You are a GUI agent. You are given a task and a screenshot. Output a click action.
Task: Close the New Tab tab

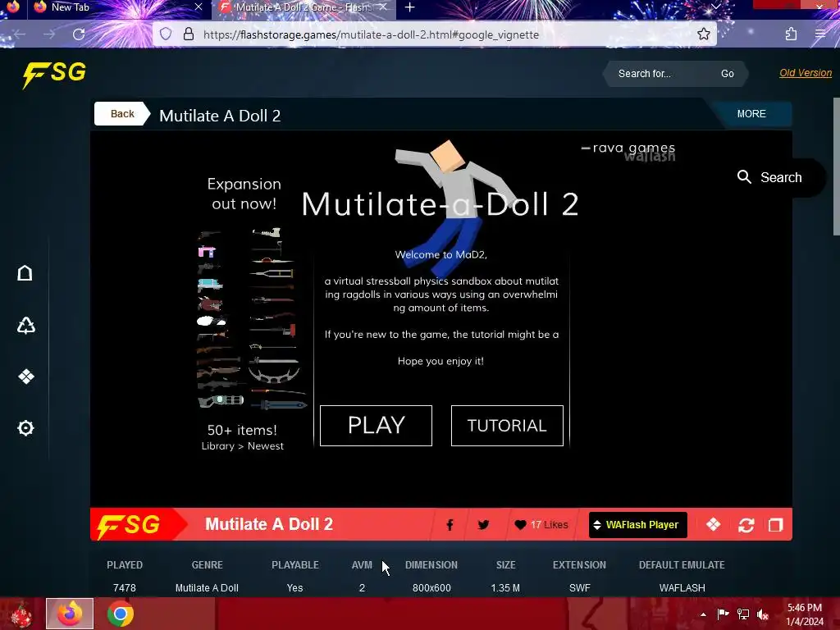(x=199, y=7)
